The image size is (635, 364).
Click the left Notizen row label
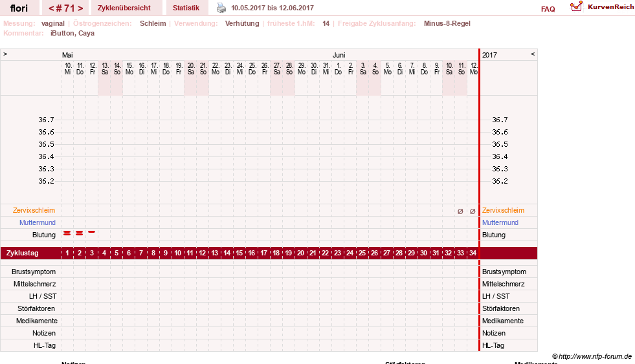pos(44,333)
